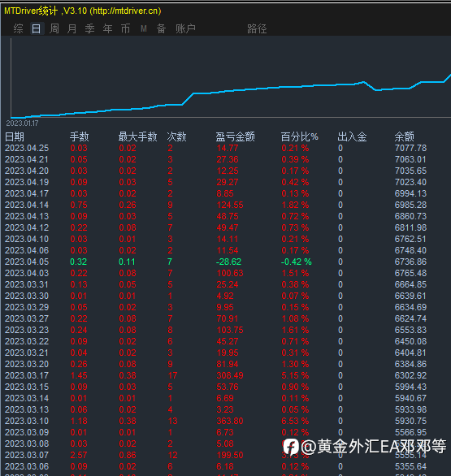This screenshot has width=451, height=476.
Task: Click percentage 1.30 %
Action: tap(295, 364)
